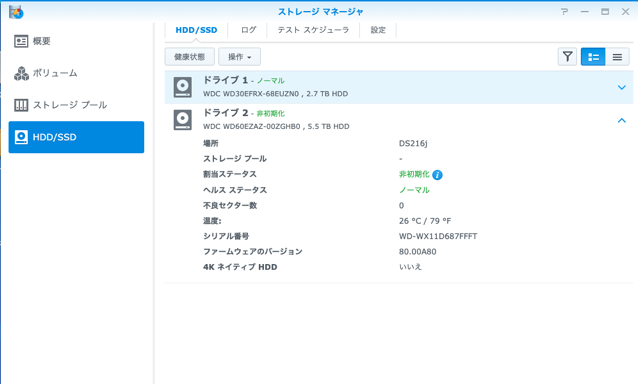This screenshot has width=638, height=384.
Task: Click the ドライブ 1 disk icon
Action: click(x=183, y=87)
